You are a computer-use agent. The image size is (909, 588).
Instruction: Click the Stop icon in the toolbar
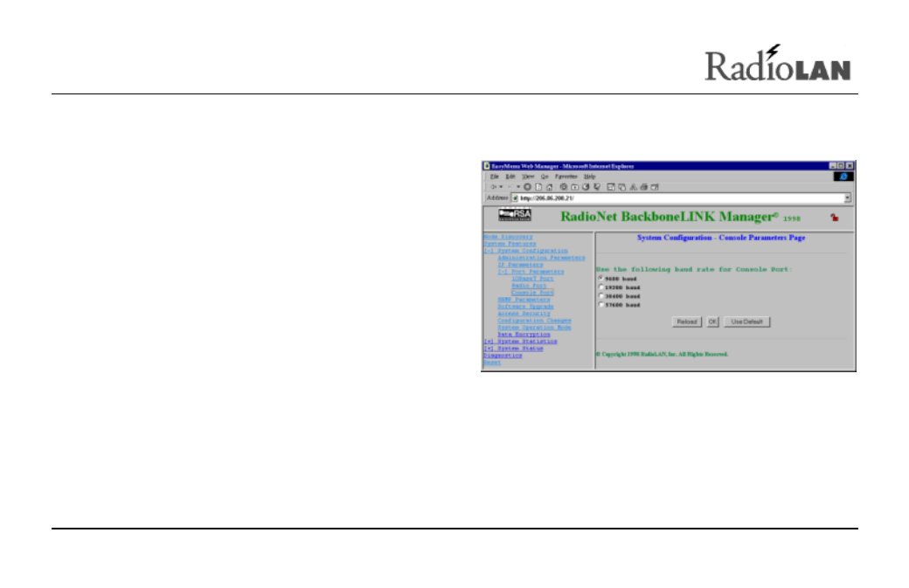pos(528,187)
